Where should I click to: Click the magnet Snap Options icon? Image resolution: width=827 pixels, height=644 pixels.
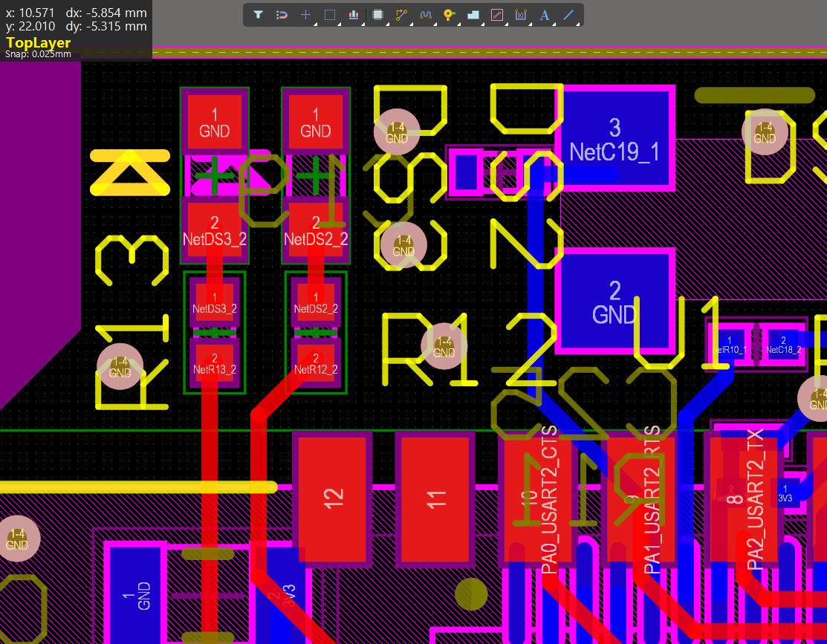pos(282,15)
